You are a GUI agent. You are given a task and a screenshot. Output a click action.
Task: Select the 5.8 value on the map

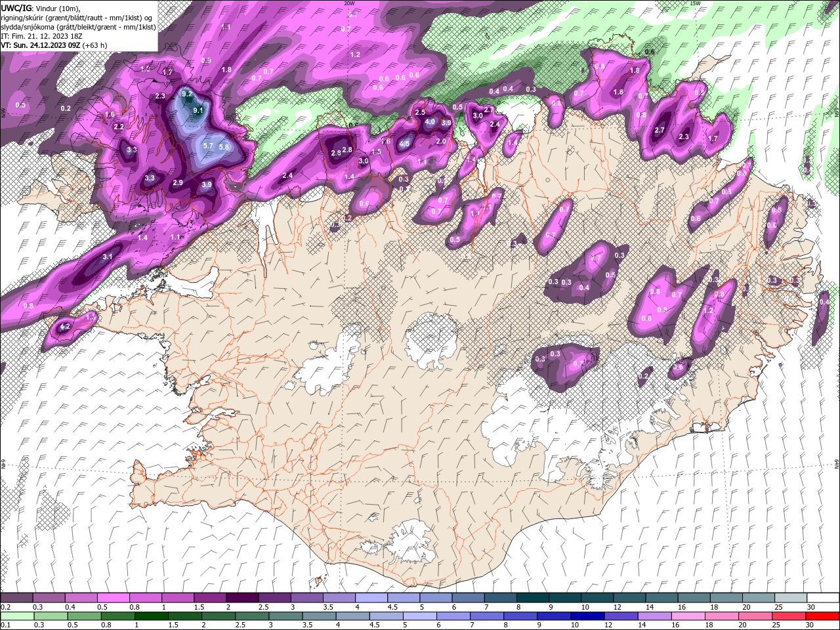(224, 148)
